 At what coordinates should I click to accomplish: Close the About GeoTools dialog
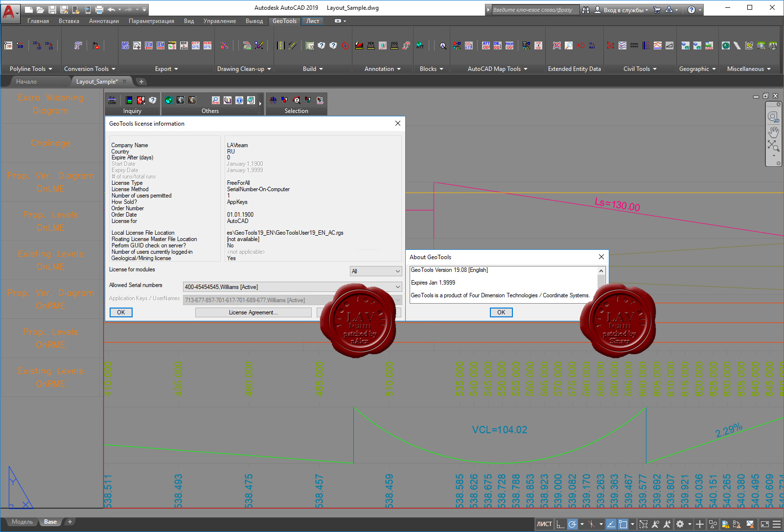(601, 257)
